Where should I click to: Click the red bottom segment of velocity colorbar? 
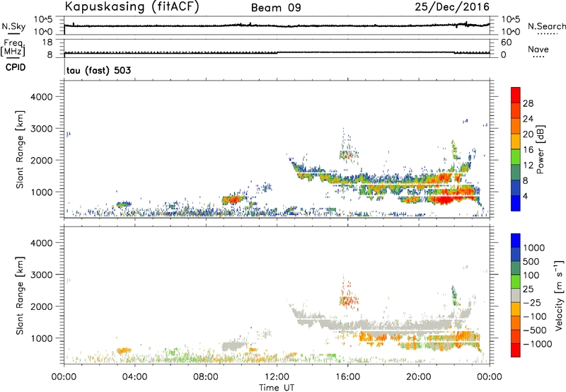(516, 350)
